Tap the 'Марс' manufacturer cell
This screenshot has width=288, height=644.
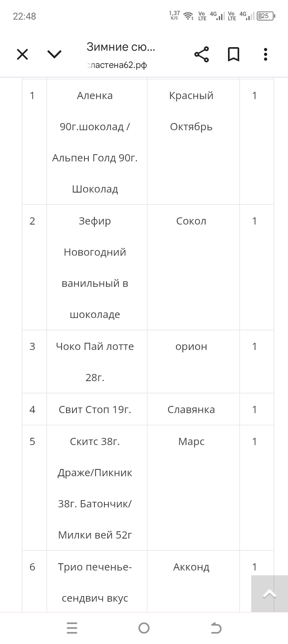pyautogui.click(x=191, y=441)
